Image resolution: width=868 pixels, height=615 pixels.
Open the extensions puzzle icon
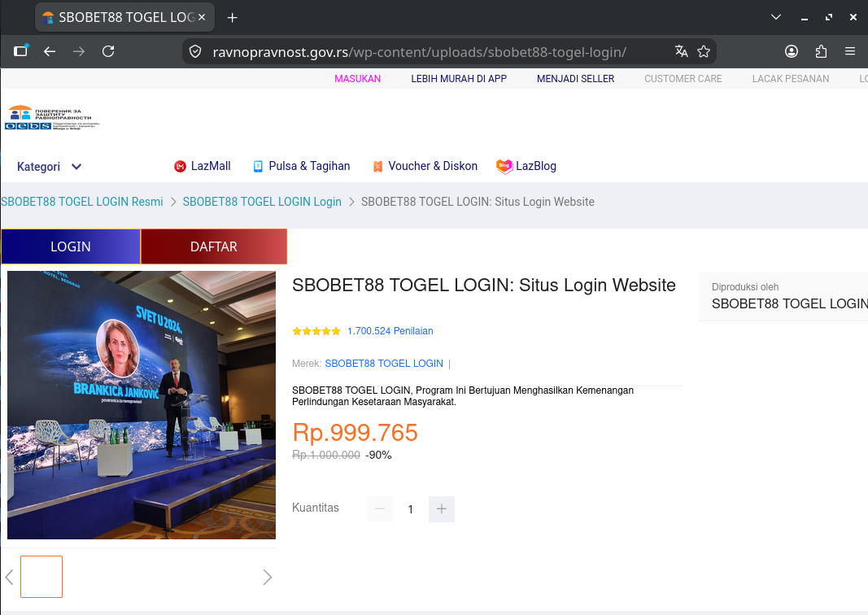(x=821, y=51)
